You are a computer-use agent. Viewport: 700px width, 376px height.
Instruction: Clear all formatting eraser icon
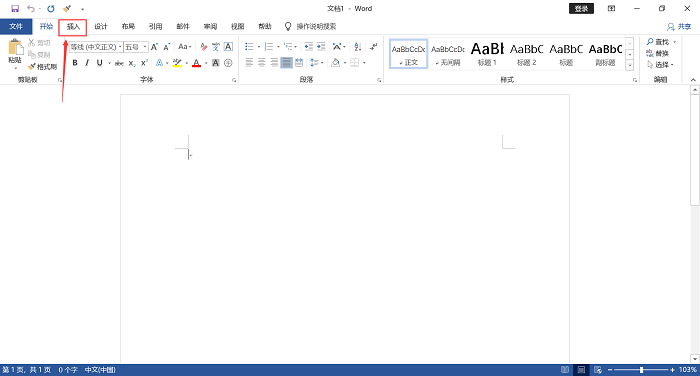(x=204, y=47)
